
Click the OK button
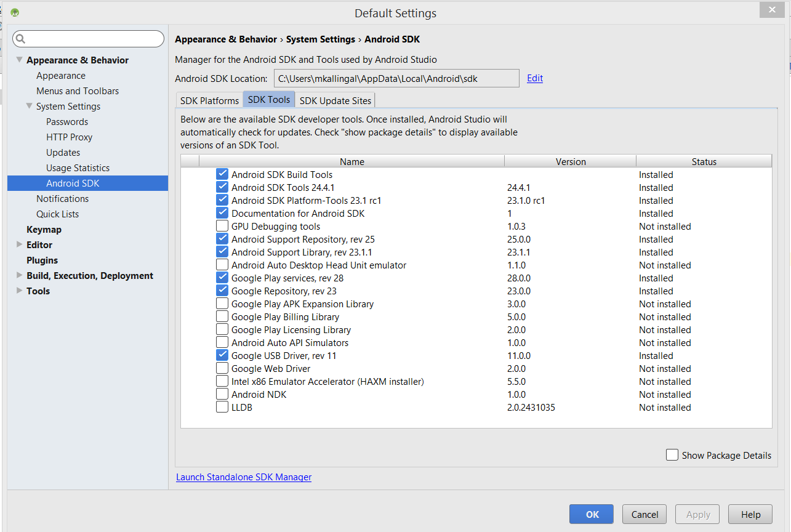(x=591, y=514)
